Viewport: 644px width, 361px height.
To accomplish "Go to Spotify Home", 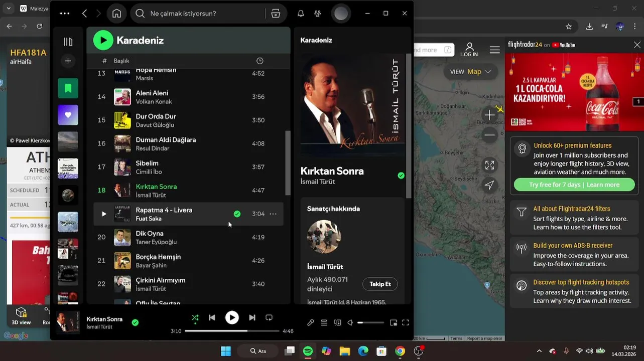I will [116, 14].
